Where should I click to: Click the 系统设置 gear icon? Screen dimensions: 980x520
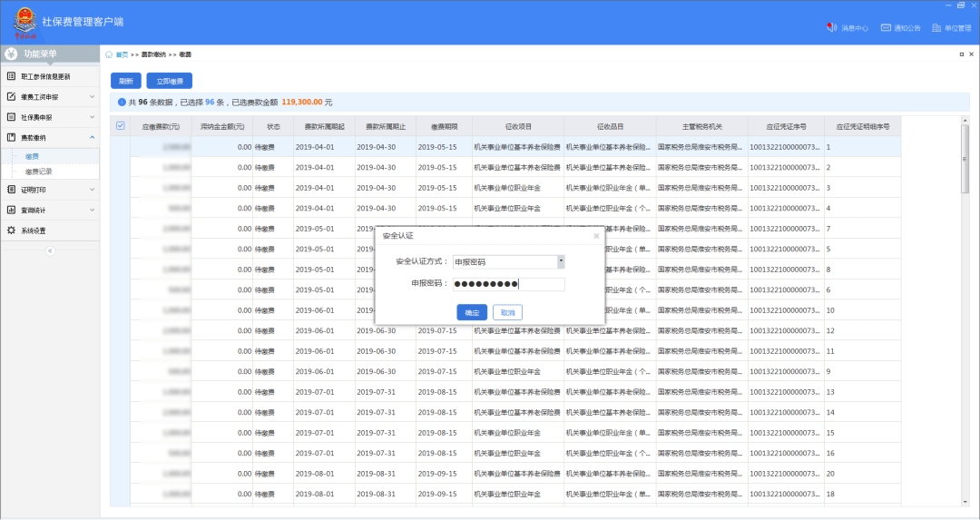click(12, 231)
